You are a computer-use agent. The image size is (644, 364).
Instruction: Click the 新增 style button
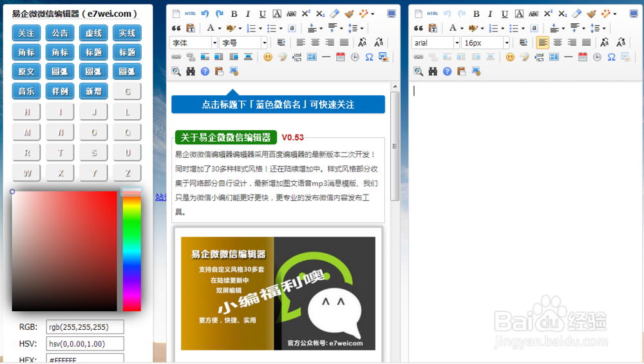[93, 91]
